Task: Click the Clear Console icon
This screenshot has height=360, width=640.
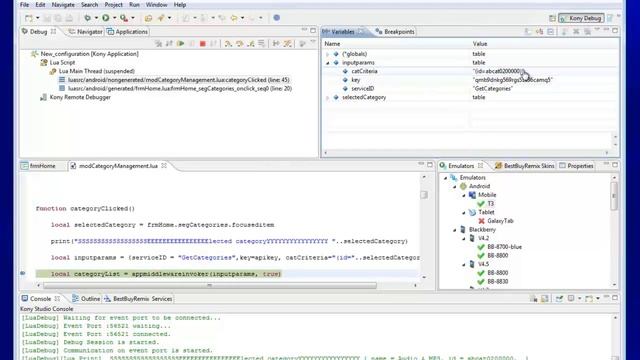Action: click(534, 299)
